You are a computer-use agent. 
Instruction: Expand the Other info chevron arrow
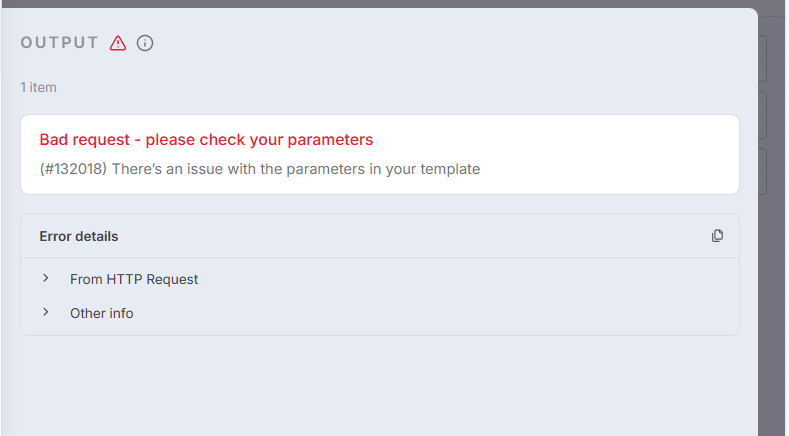coord(46,313)
